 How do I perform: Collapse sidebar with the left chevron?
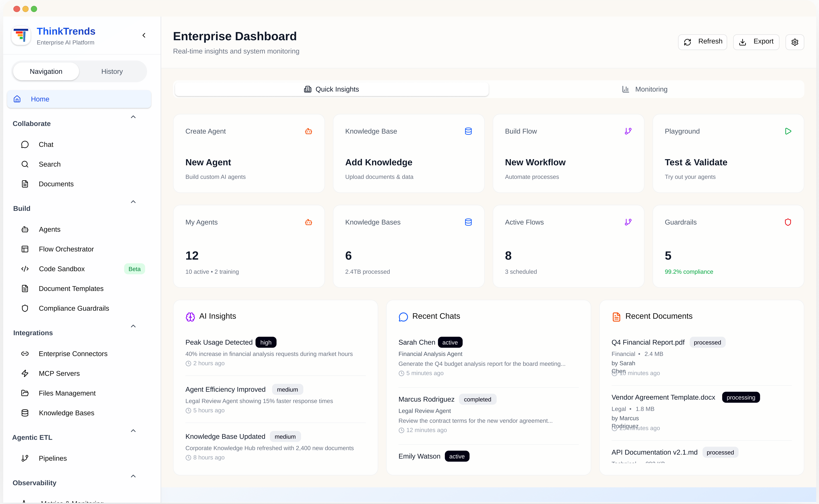(x=144, y=35)
